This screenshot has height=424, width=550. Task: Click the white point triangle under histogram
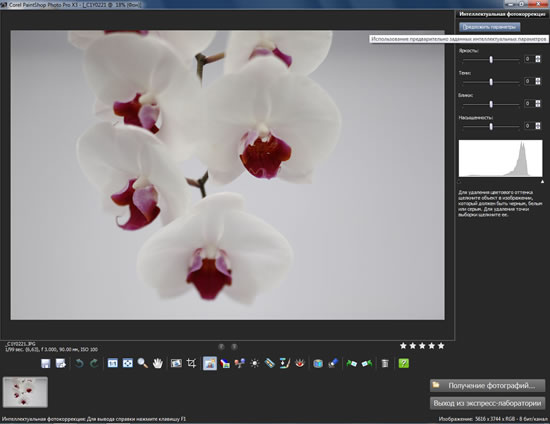(542, 181)
